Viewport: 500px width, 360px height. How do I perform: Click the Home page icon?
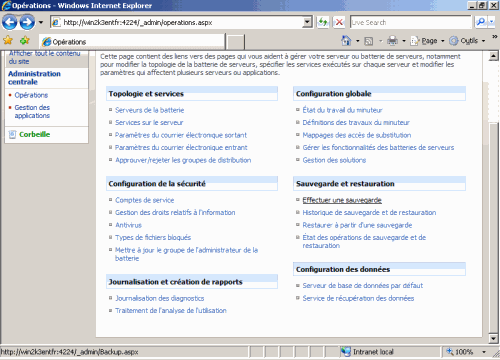point(346,41)
